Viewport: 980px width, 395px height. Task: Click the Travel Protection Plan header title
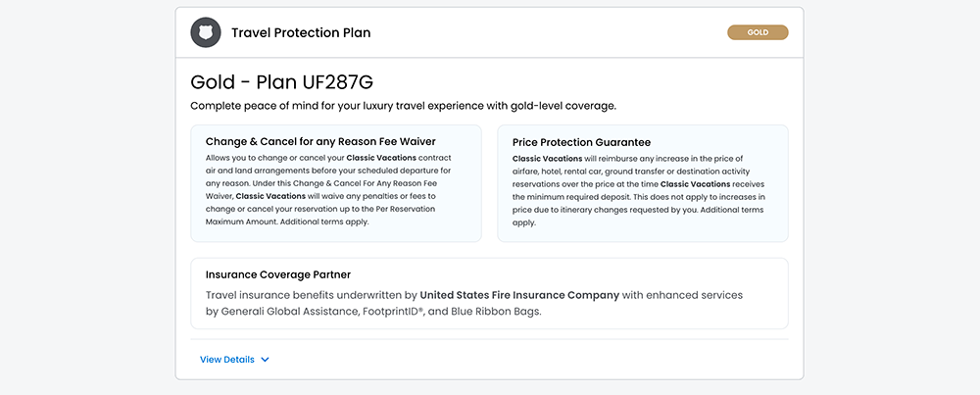click(x=301, y=32)
